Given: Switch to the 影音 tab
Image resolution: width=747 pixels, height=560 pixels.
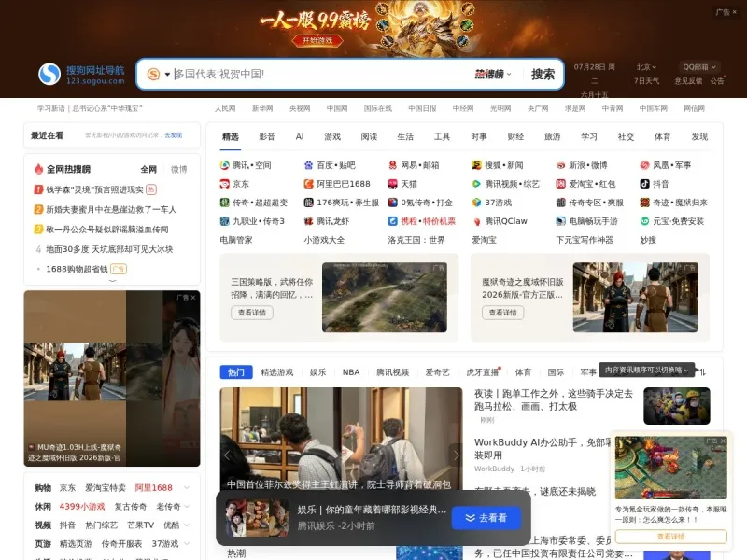Looking at the screenshot, I should [267, 136].
